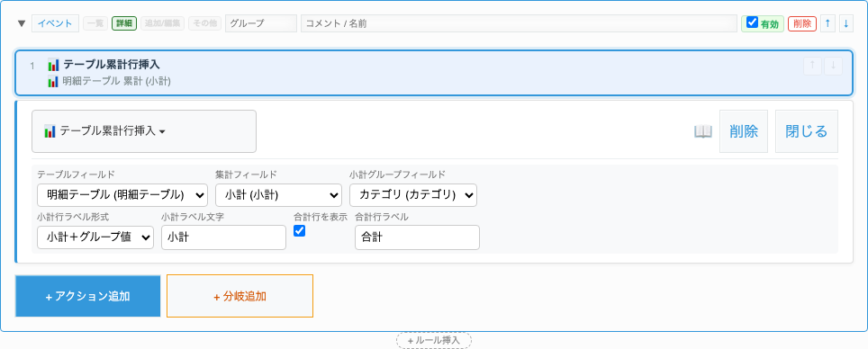The height and width of the screenshot is (349, 868).
Task: Open the テーブル累計行挿入 action type dropdown
Action: 144,131
